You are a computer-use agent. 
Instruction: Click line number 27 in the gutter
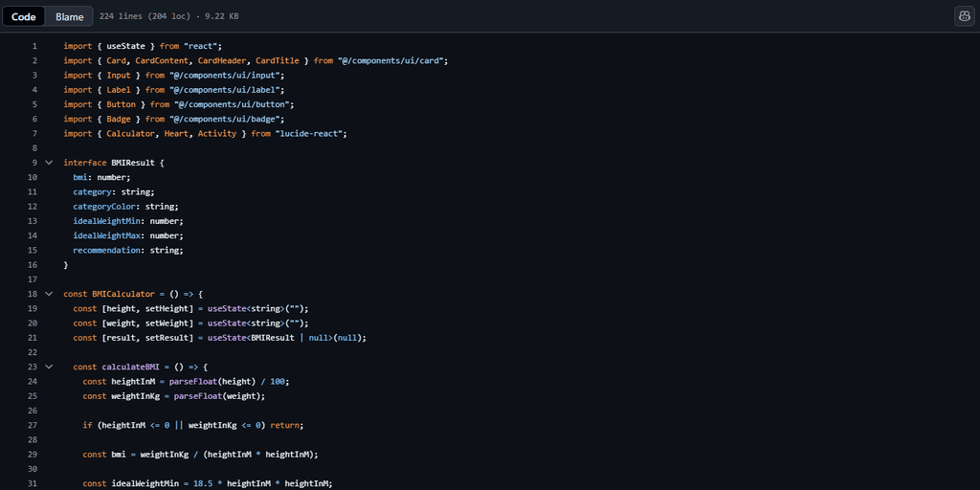[x=33, y=425]
